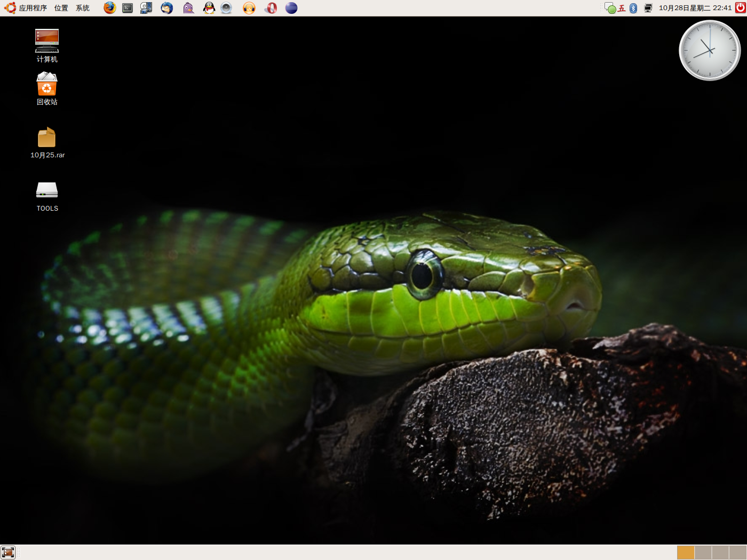Select the 回收站 trash icon
Screen dimensions: 747x560
click(x=47, y=89)
